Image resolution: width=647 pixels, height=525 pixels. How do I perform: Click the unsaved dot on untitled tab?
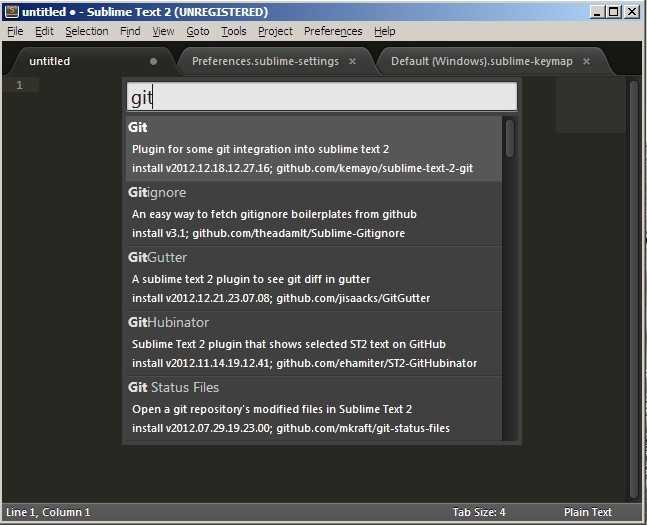click(153, 61)
